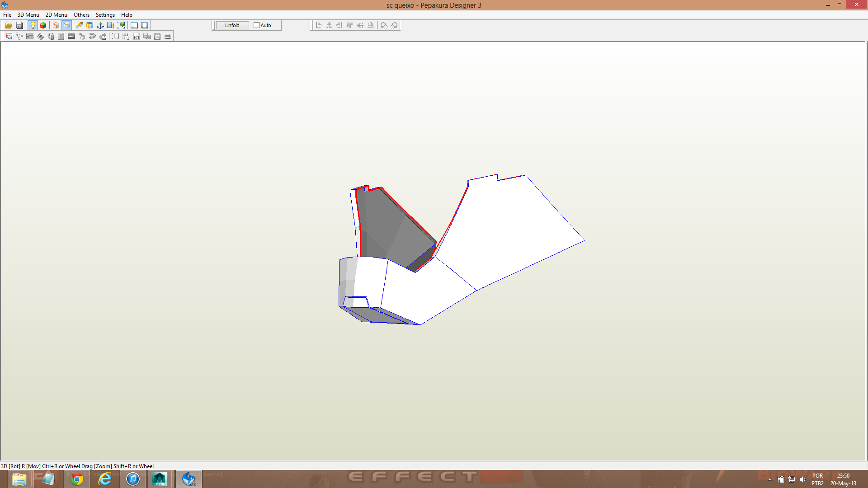Click the Pepakura Designer taskbar icon
Screen dimensions: 868x488
pos(189,479)
